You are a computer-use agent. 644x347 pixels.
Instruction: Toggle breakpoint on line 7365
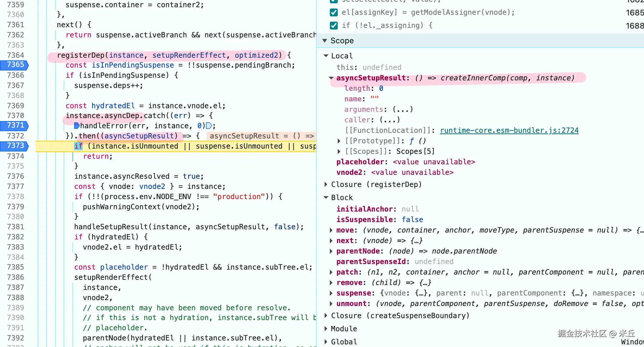14,65
